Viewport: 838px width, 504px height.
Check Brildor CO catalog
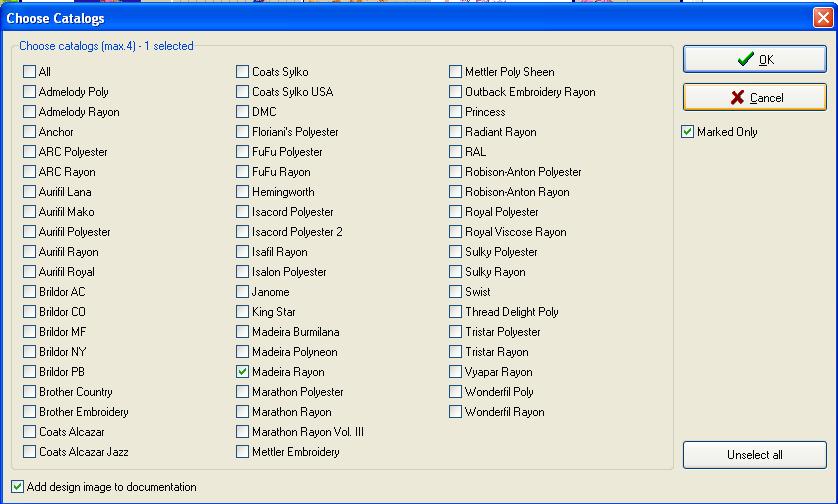pos(29,312)
